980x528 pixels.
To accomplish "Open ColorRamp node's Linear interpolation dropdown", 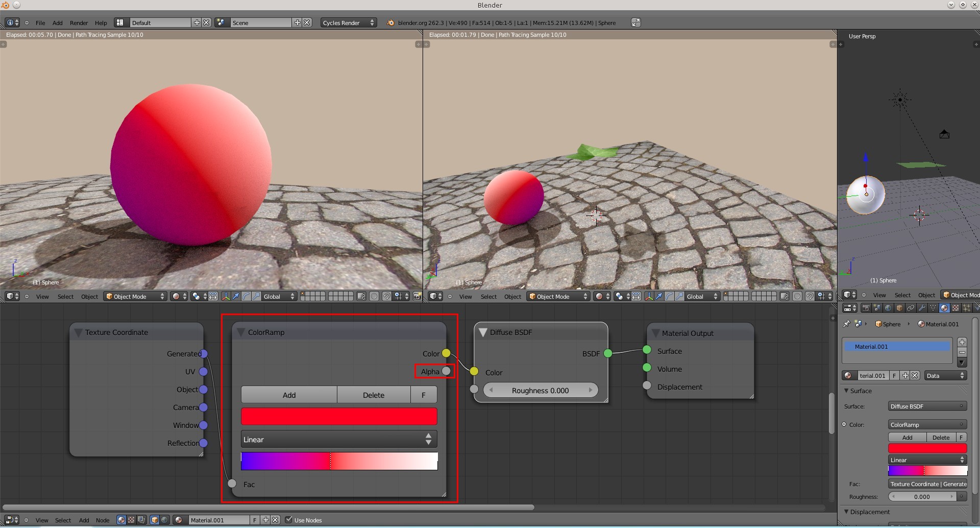I will tap(338, 439).
